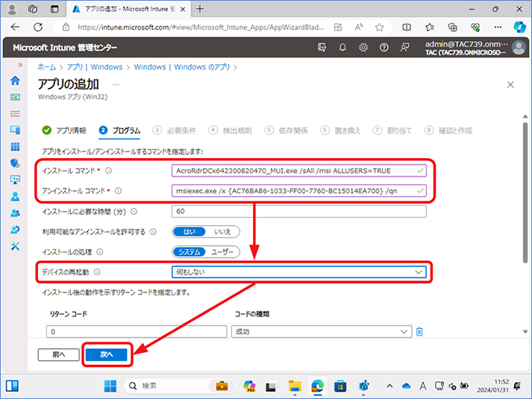The width and height of the screenshot is (532, 399).
Task: Open Troubleshooting tools icon in sidebar
Action: point(15,246)
